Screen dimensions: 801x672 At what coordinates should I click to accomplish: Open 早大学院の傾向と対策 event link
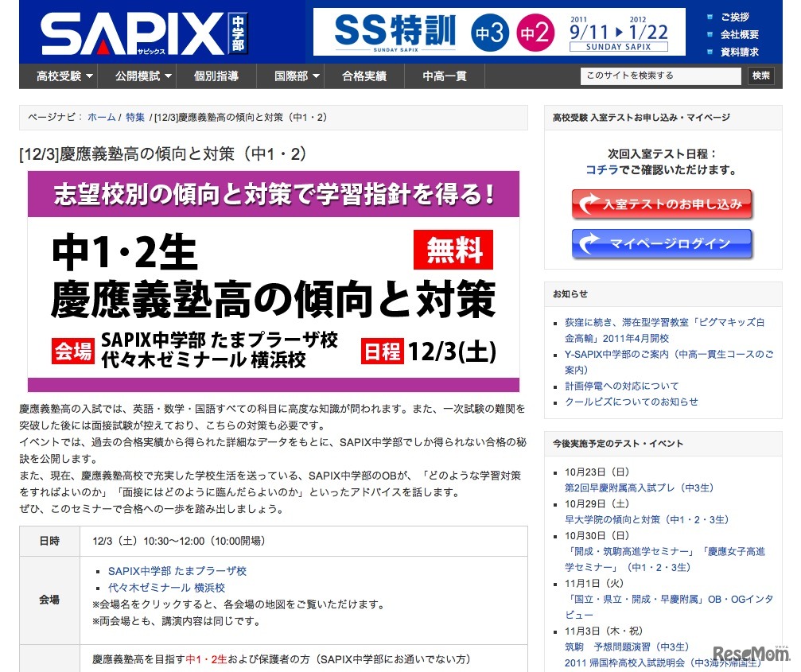coord(647,519)
